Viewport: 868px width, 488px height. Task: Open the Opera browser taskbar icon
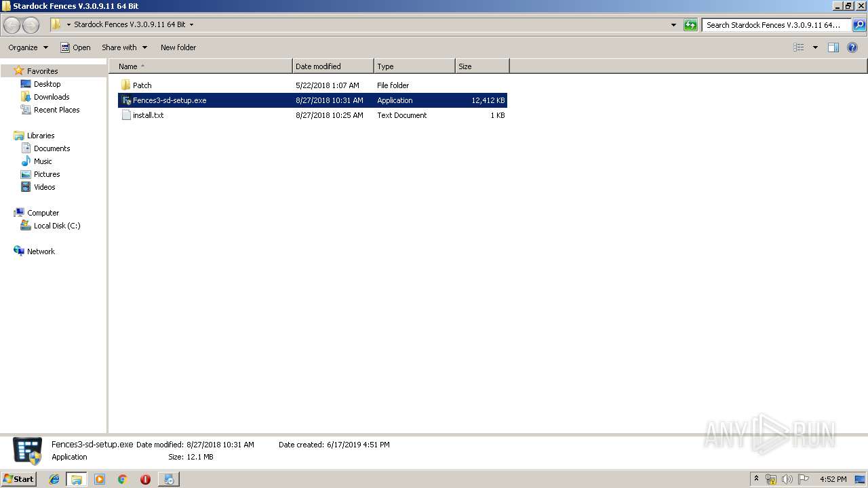coord(145,479)
